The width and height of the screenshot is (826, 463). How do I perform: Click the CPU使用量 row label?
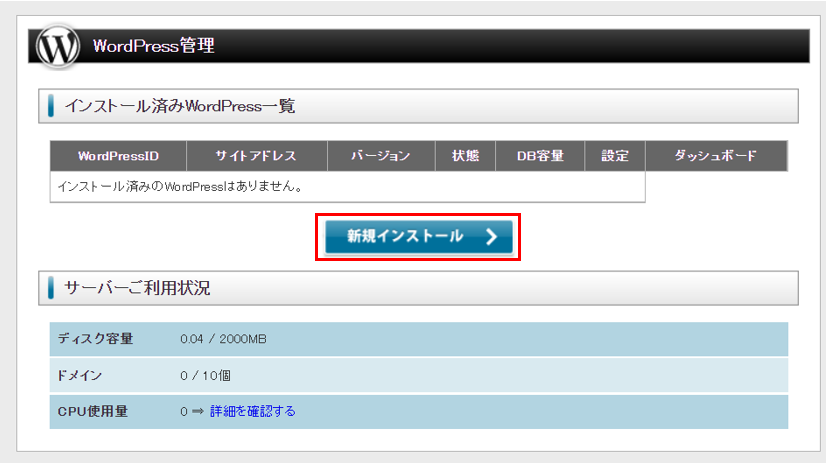coord(93,411)
